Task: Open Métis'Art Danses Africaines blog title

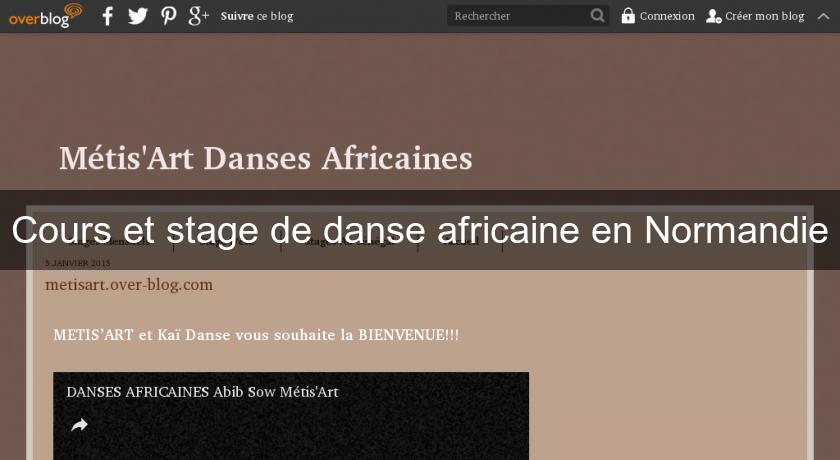Action: click(266, 158)
